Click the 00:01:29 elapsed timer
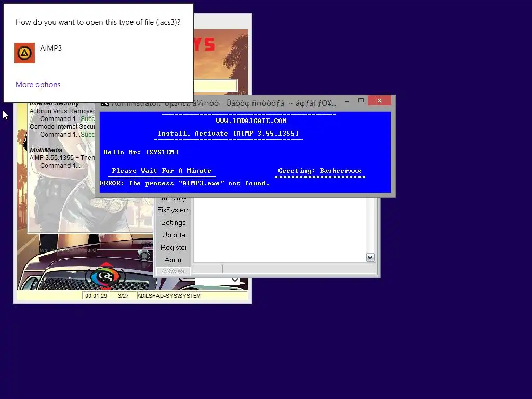 (96, 296)
